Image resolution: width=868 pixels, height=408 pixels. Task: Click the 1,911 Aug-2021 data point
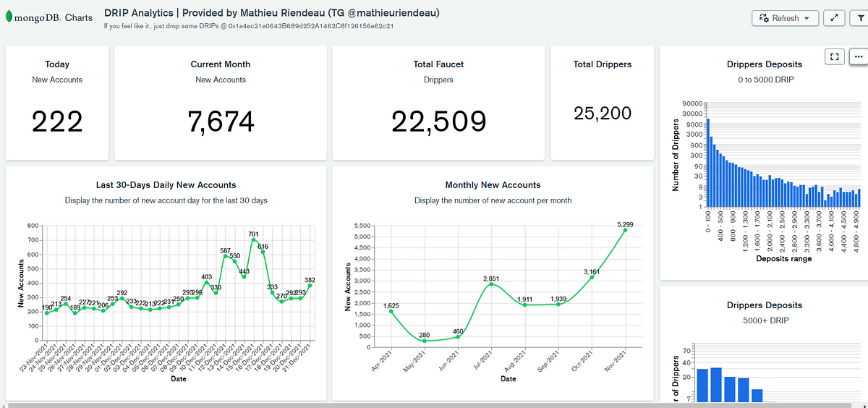click(525, 305)
